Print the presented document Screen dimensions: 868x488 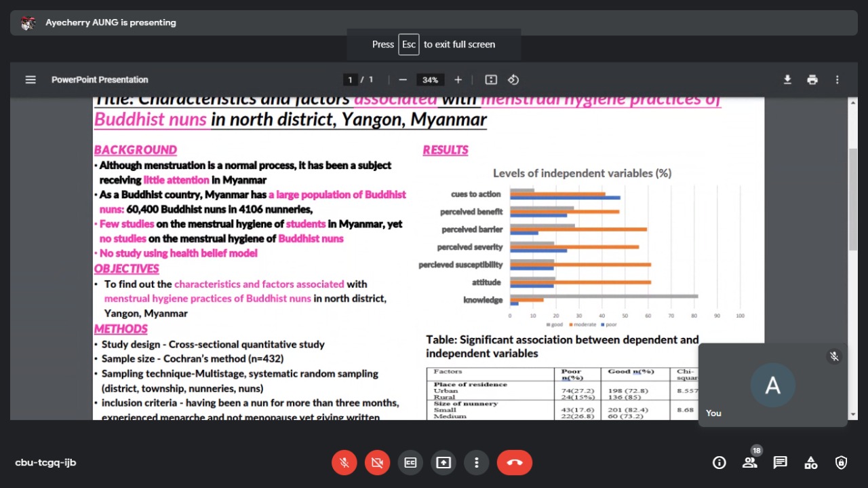click(x=812, y=79)
